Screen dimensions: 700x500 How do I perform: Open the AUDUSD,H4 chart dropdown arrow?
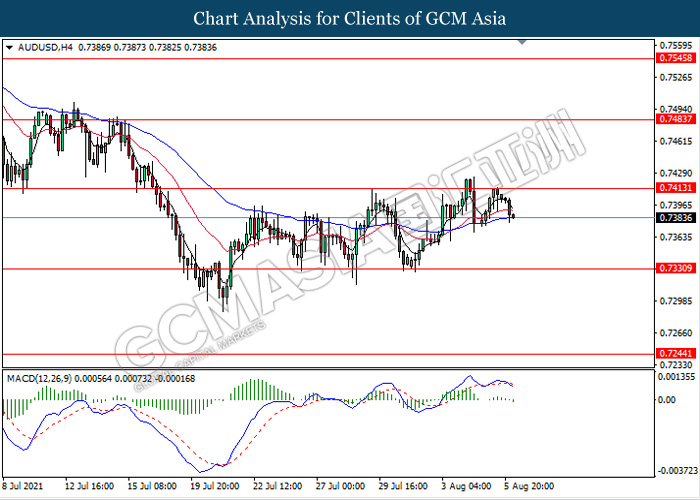pyautogui.click(x=10, y=47)
